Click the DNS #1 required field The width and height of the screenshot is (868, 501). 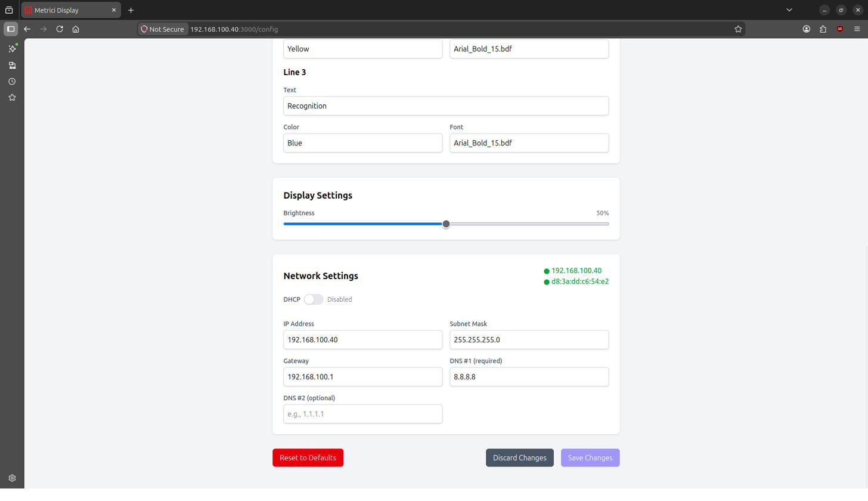tap(529, 377)
